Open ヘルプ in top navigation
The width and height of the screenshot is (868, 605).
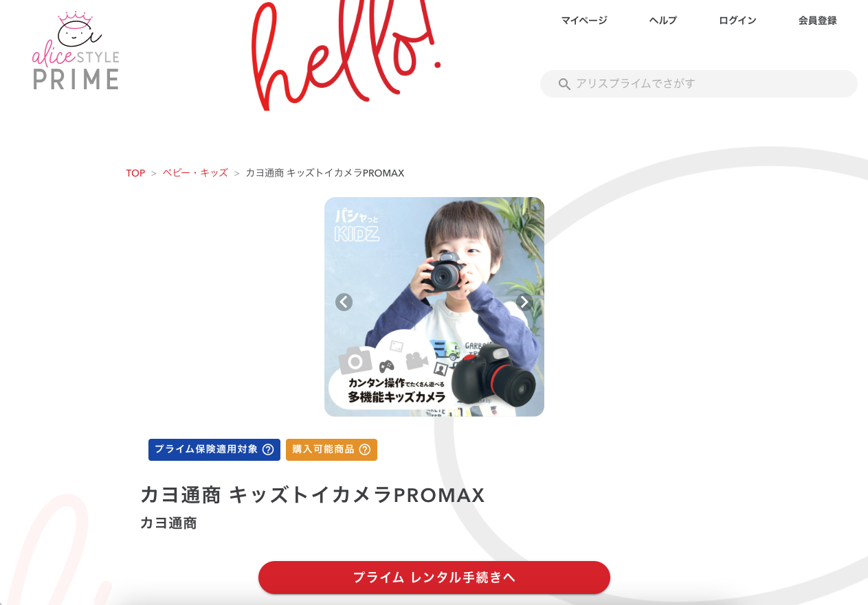tap(663, 21)
